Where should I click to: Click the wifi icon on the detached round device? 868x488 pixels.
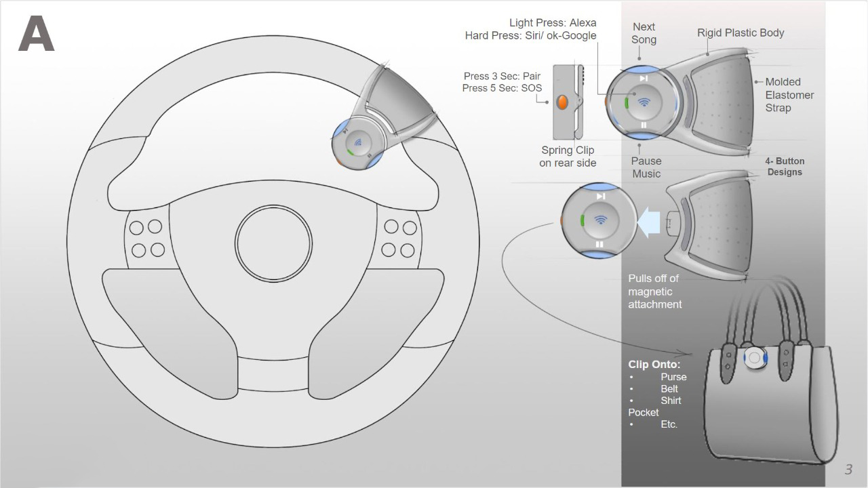coord(599,220)
